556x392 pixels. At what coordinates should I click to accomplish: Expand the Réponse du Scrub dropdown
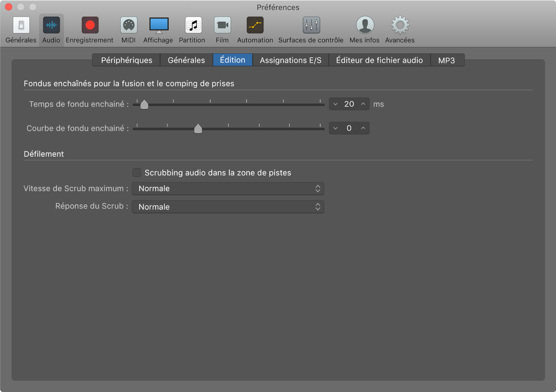[x=228, y=207]
